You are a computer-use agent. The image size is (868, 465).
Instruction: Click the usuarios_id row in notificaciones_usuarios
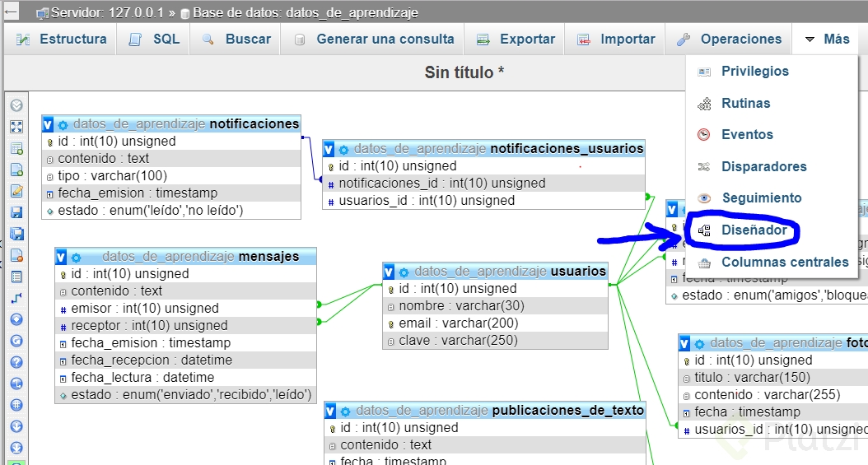[x=483, y=201]
